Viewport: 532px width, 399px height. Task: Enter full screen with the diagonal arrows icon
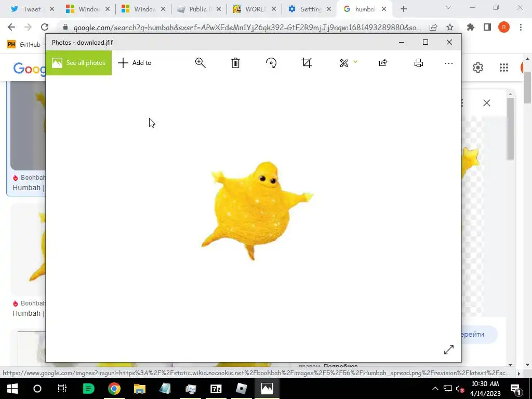pyautogui.click(x=448, y=350)
